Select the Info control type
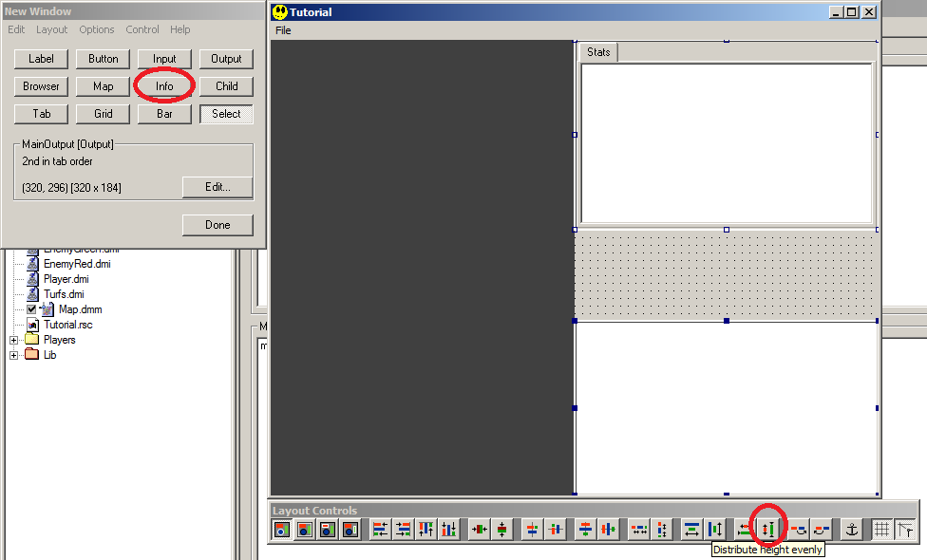927x560 pixels. pyautogui.click(x=163, y=85)
